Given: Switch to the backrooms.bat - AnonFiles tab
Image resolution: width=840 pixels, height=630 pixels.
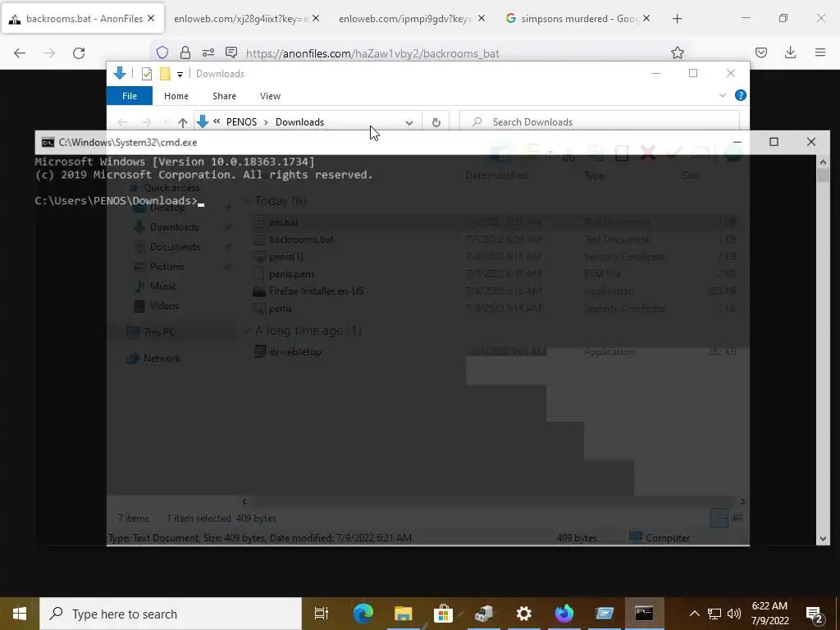Looking at the screenshot, I should (83, 19).
